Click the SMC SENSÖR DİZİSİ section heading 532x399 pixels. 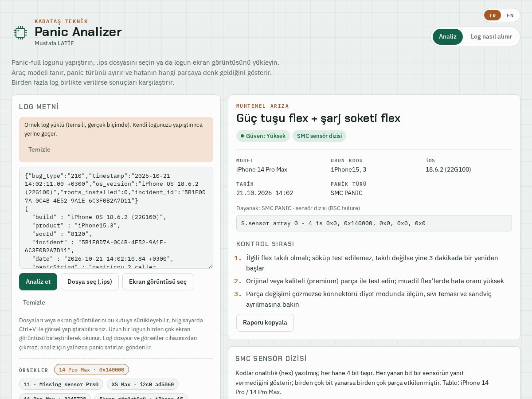point(271,358)
